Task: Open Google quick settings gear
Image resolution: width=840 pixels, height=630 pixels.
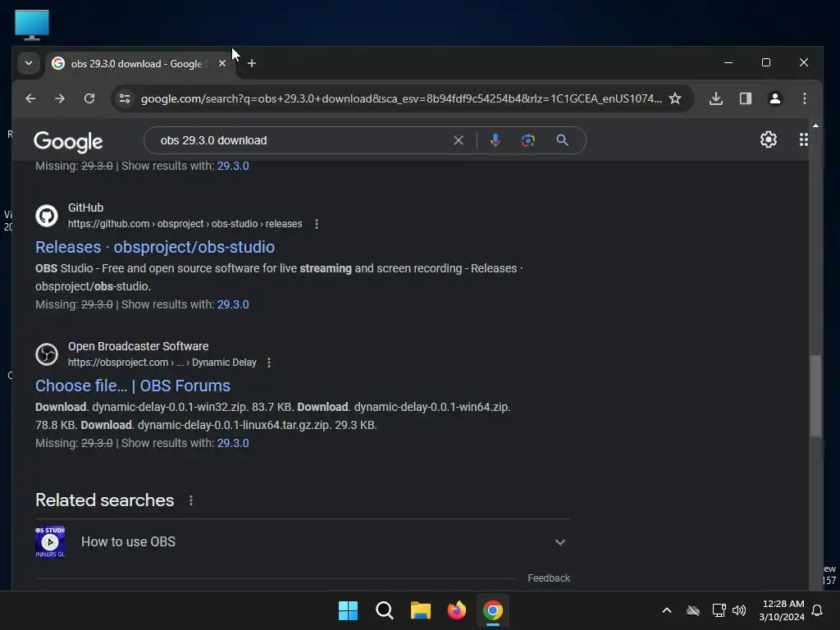Action: [768, 139]
